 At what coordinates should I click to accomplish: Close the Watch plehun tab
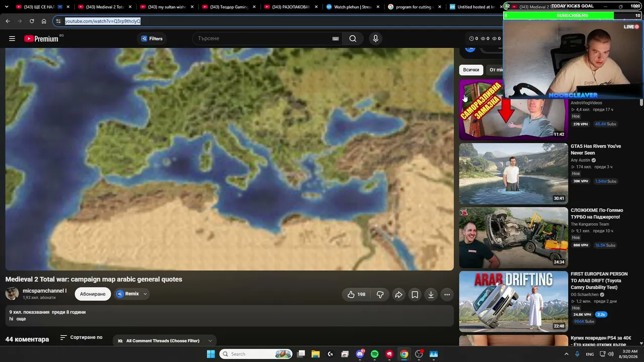pyautogui.click(x=378, y=7)
